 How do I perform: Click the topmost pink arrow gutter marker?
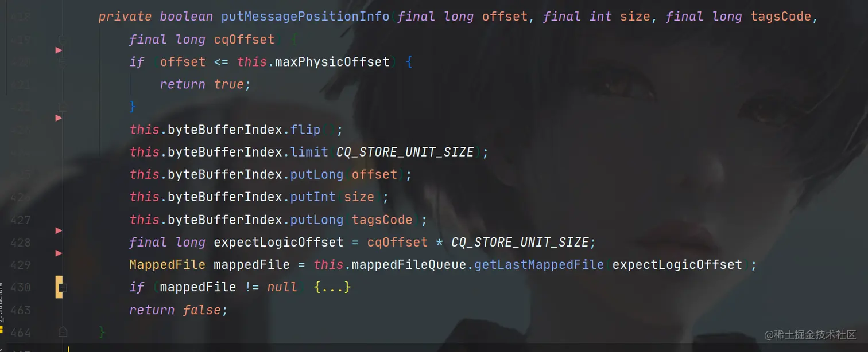[x=59, y=50]
